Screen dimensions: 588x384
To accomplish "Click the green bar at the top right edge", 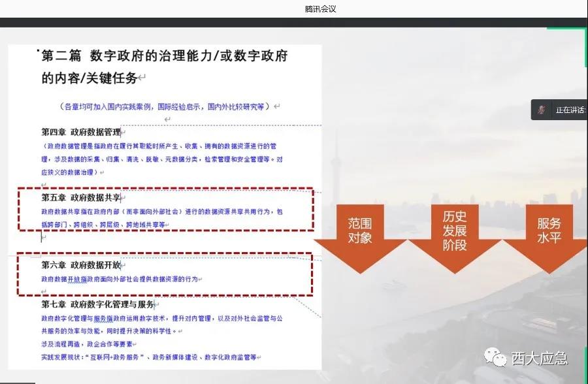I will (x=585, y=47).
